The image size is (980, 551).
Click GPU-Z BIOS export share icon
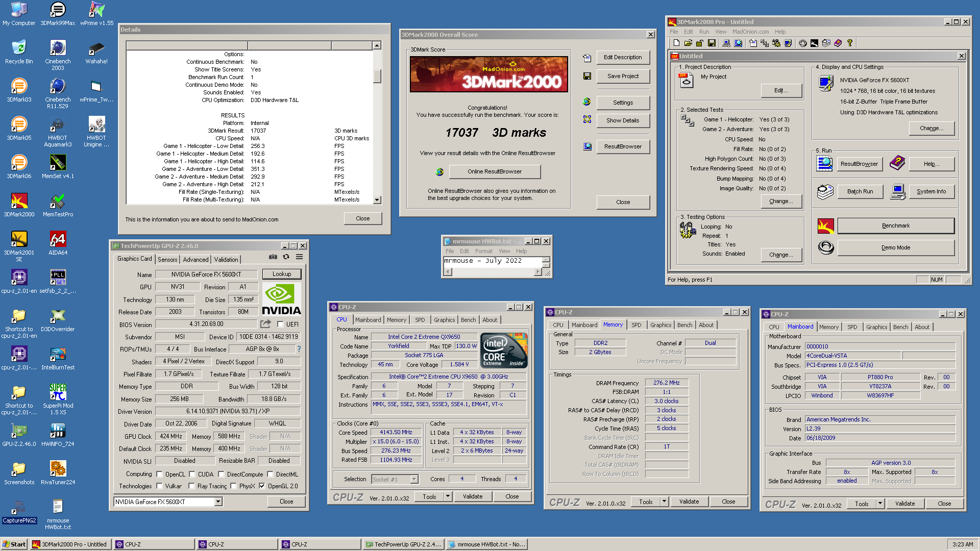[266, 324]
